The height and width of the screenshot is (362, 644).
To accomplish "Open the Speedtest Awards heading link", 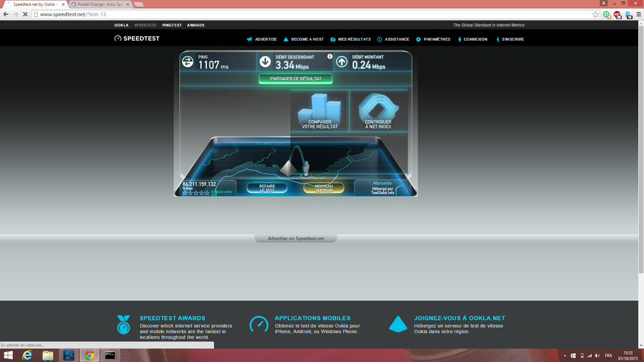I will (x=173, y=318).
